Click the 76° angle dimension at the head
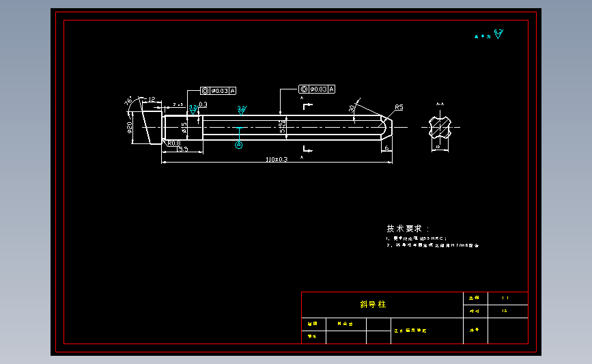This screenshot has width=592, height=364. [x=128, y=101]
